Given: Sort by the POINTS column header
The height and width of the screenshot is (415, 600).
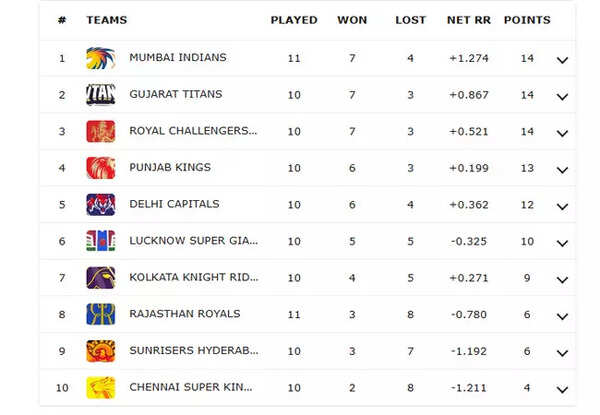Looking at the screenshot, I should coord(527,20).
